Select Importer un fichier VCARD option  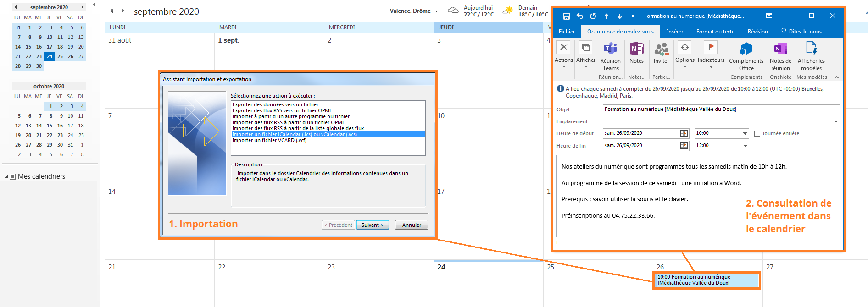[x=269, y=140]
